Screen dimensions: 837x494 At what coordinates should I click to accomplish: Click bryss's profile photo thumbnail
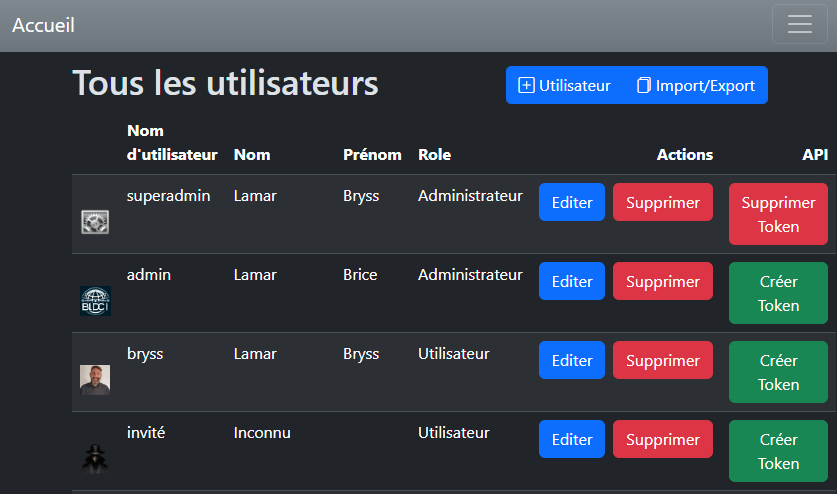tap(95, 380)
